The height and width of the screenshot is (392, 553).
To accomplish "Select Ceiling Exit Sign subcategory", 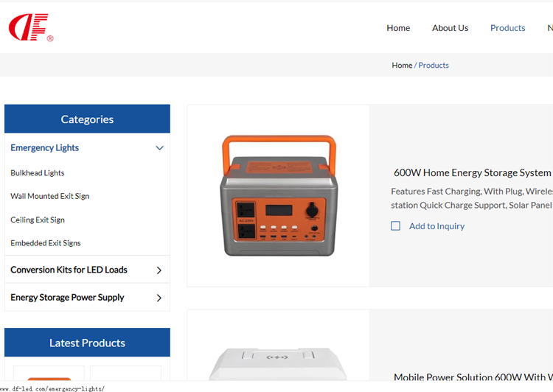I will tap(38, 220).
